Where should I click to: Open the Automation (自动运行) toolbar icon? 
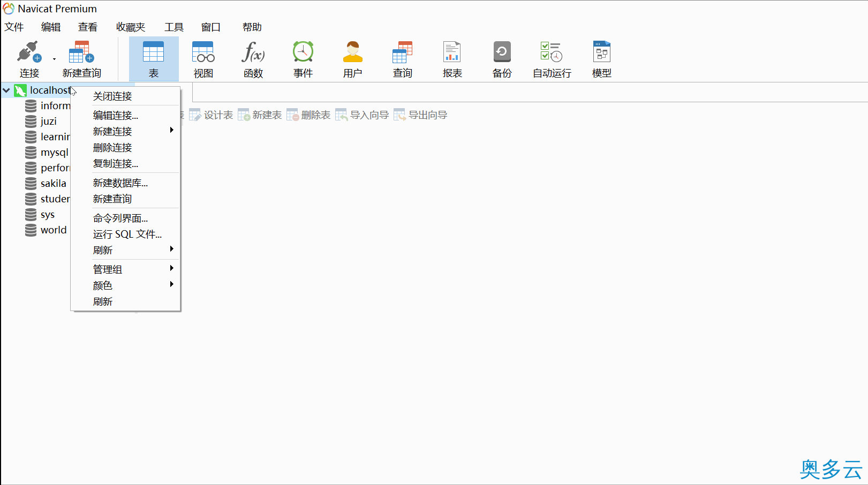(x=552, y=52)
